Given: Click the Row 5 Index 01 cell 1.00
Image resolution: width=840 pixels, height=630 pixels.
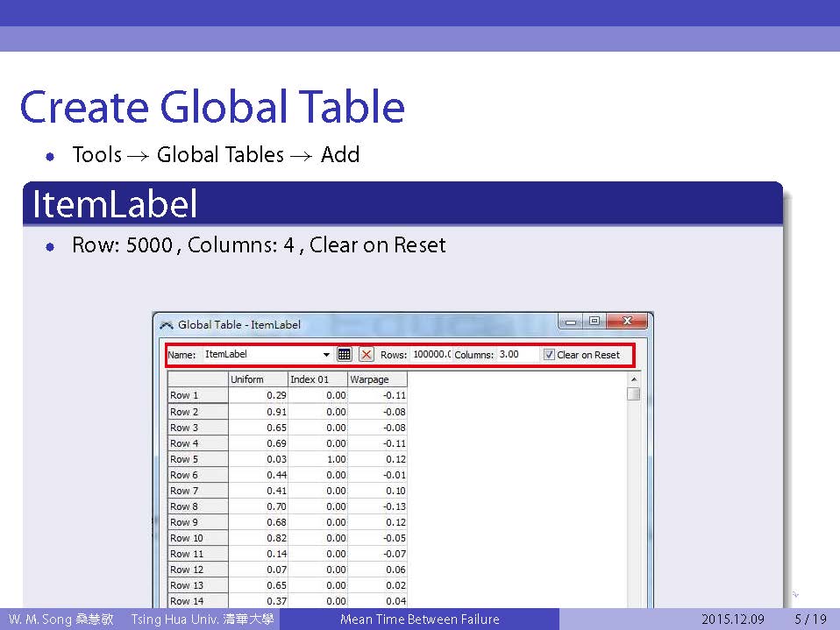Looking at the screenshot, I should click(x=317, y=459).
